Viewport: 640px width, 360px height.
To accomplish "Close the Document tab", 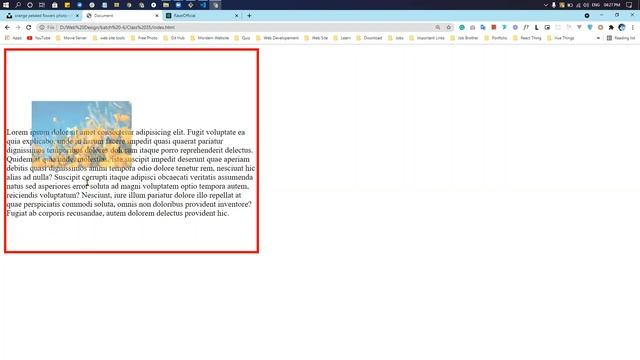I will pos(157,16).
